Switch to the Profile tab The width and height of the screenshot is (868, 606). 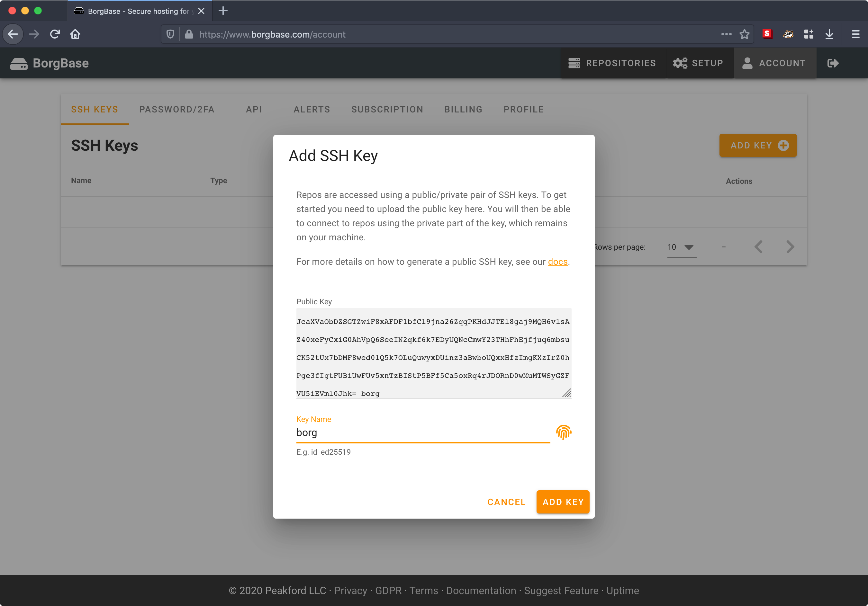click(x=524, y=109)
